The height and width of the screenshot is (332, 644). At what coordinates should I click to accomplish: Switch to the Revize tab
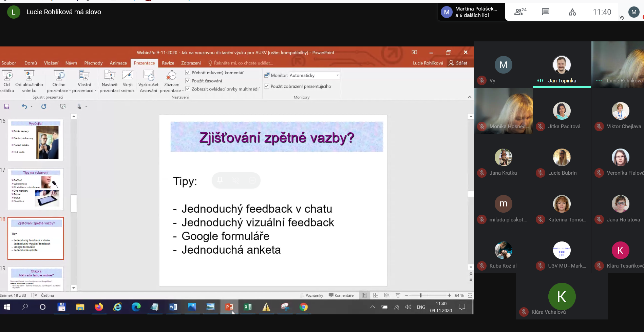tap(168, 63)
